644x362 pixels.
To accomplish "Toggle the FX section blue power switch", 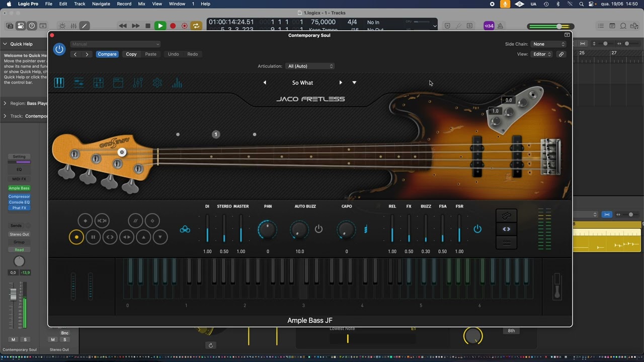I will 477,229.
